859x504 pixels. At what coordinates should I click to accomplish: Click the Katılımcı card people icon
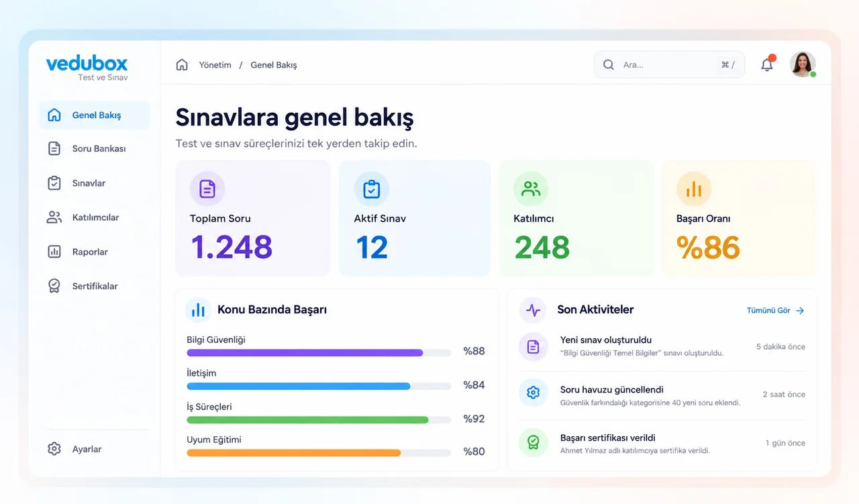click(x=531, y=189)
